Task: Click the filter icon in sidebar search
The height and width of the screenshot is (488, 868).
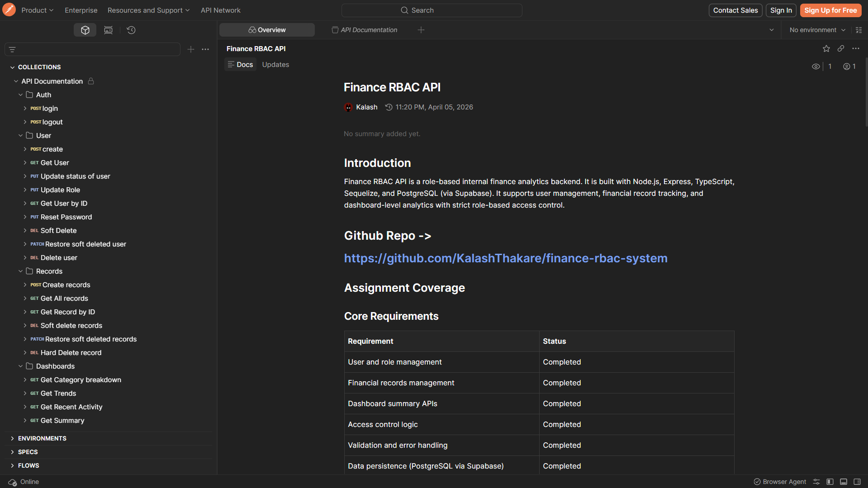Action: 12,49
